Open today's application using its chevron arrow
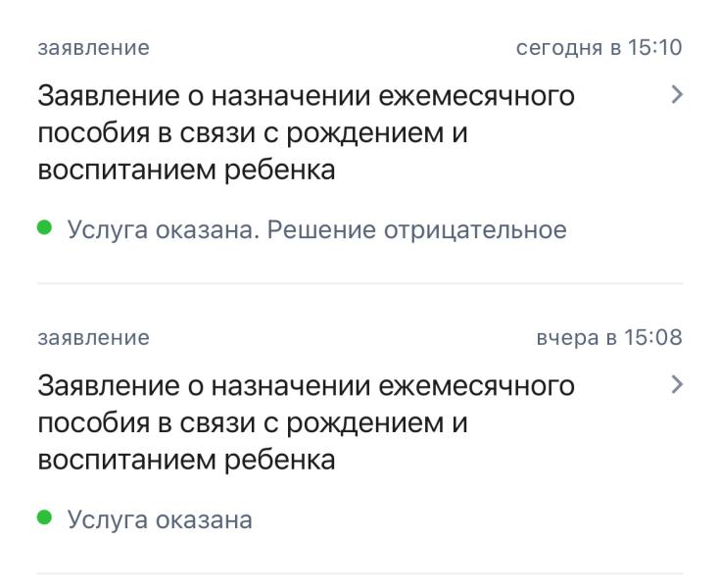The image size is (719, 588). pos(675,95)
